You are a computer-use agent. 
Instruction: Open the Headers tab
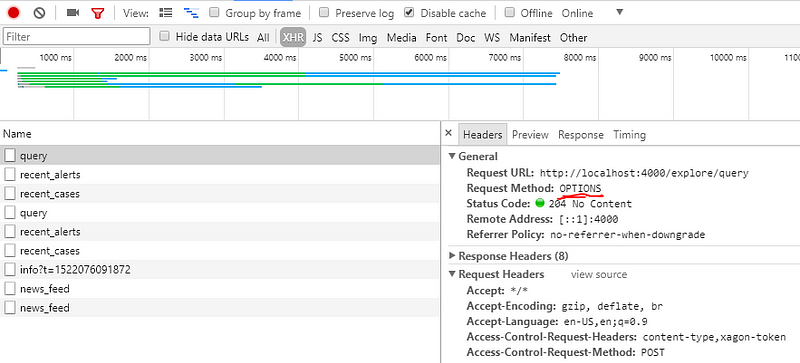(x=483, y=135)
